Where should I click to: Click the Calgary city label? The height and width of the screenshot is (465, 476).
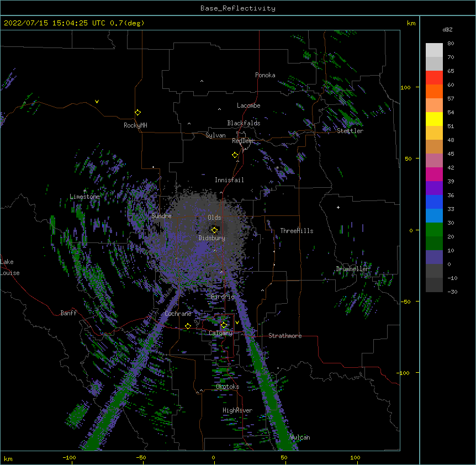pyautogui.click(x=220, y=333)
